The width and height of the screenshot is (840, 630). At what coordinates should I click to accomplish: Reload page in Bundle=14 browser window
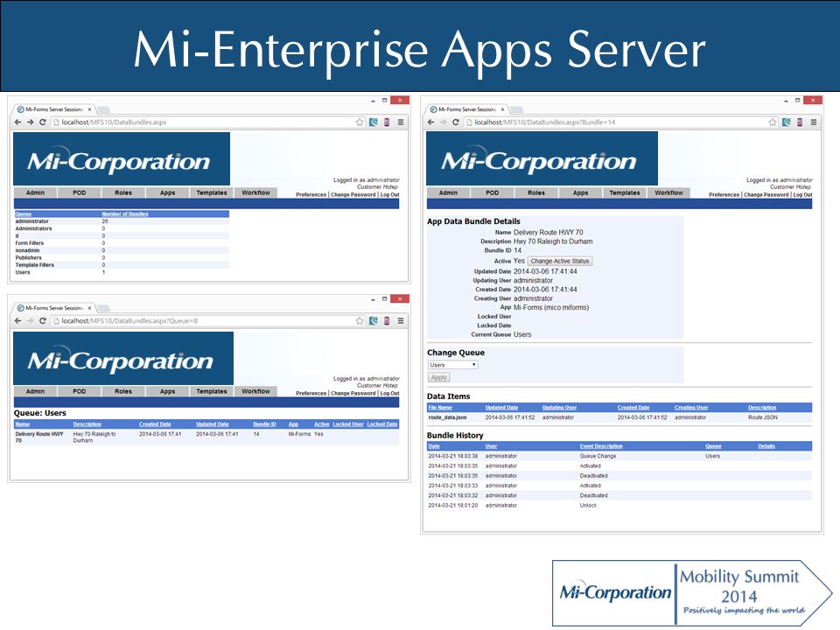[455, 122]
